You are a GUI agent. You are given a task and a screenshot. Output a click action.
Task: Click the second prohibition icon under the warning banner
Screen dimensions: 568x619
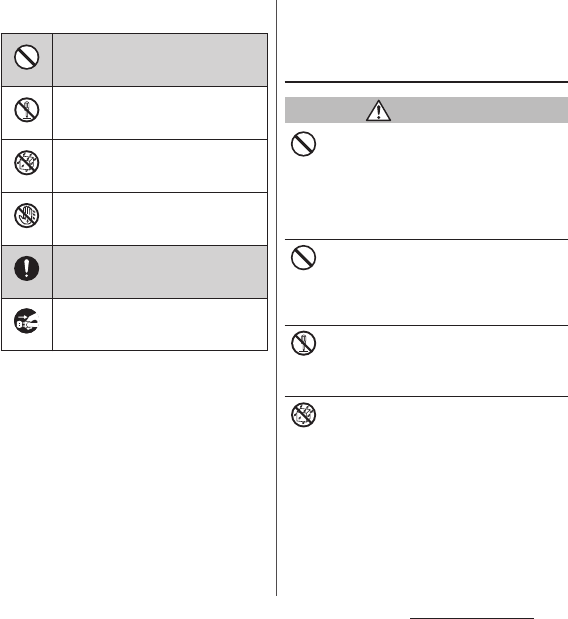click(x=303, y=258)
